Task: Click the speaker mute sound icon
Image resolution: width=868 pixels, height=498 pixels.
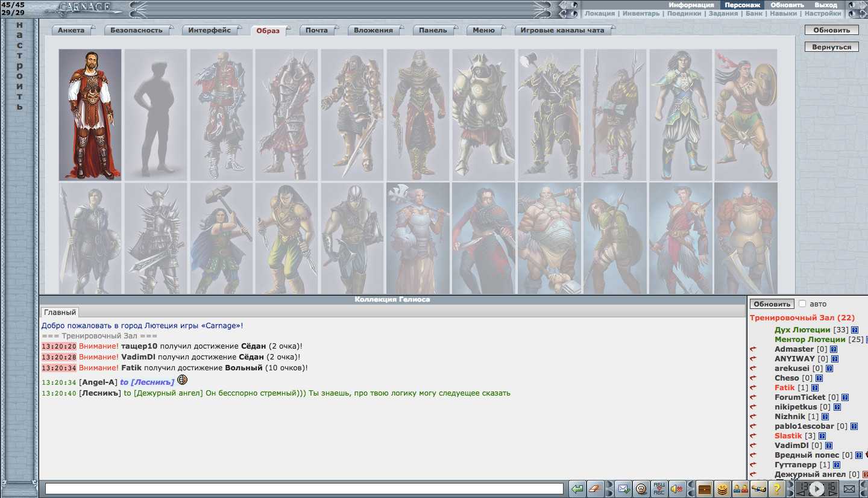Action: (676, 488)
